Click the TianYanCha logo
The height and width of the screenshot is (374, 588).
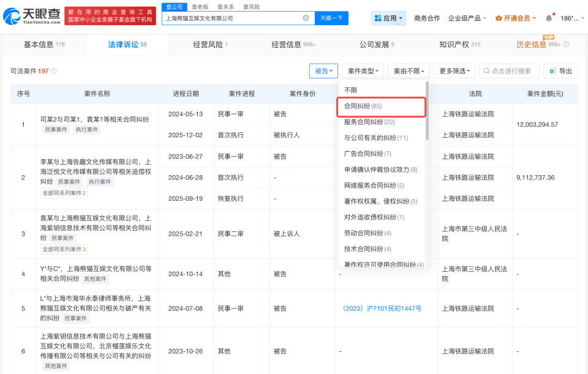tap(33, 17)
